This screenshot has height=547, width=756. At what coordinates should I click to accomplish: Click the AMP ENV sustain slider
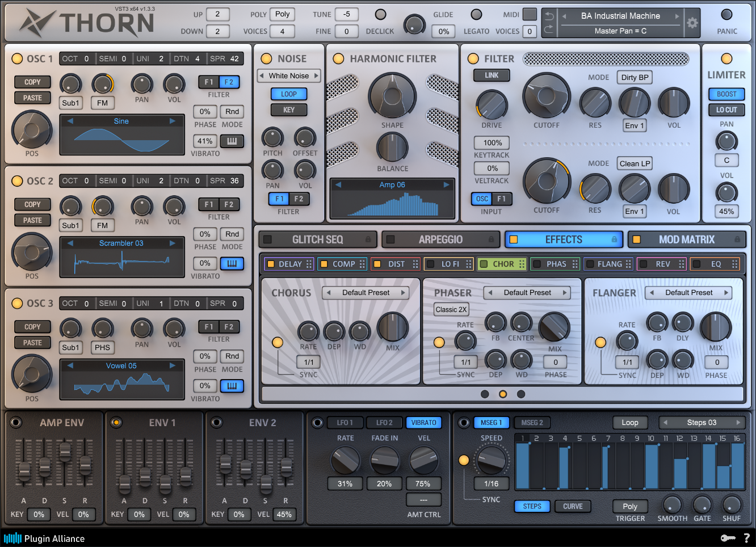(65, 452)
